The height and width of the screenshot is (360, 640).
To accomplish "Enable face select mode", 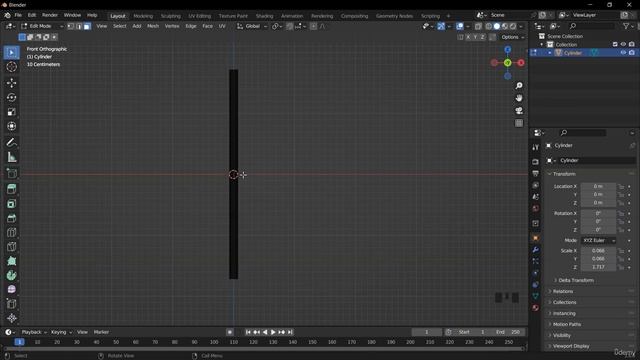I will point(87,26).
